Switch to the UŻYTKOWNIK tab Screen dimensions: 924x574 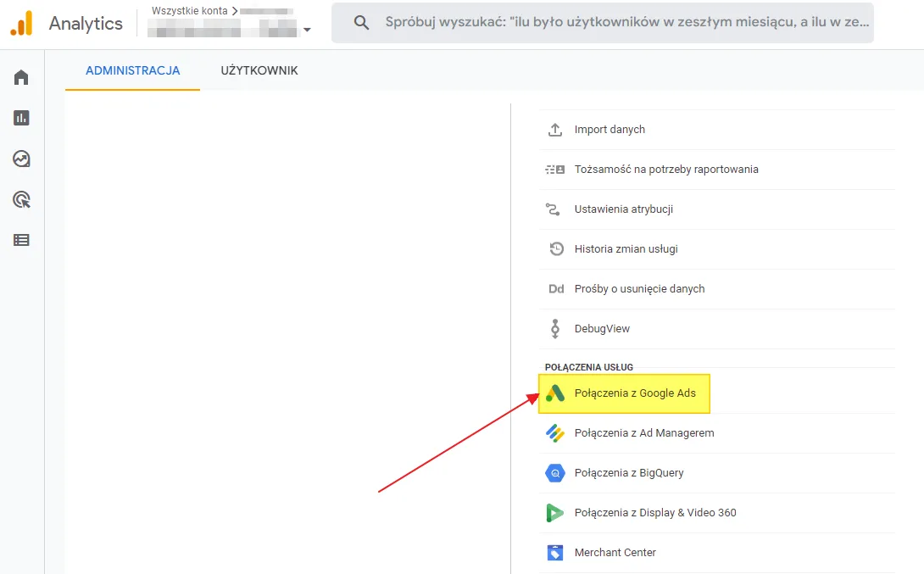point(259,70)
